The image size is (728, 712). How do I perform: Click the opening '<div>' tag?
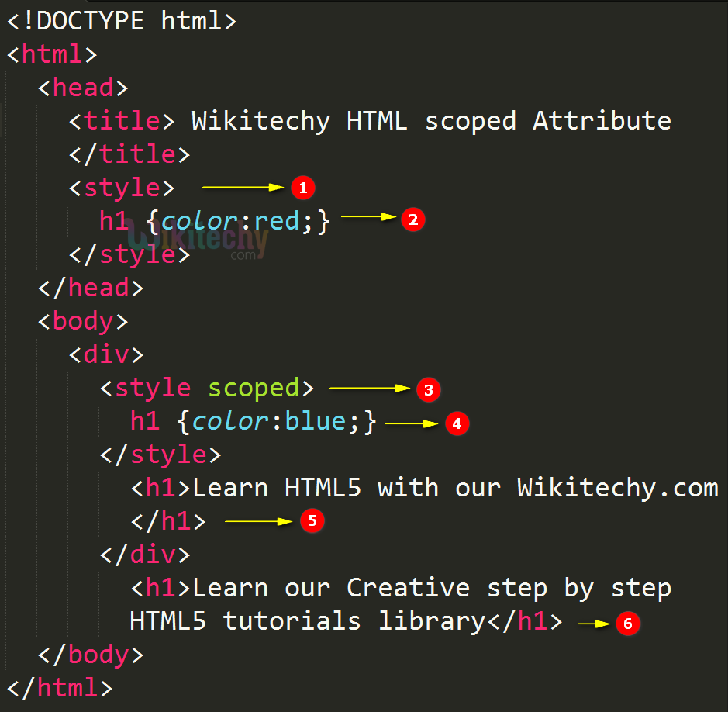[x=106, y=355]
